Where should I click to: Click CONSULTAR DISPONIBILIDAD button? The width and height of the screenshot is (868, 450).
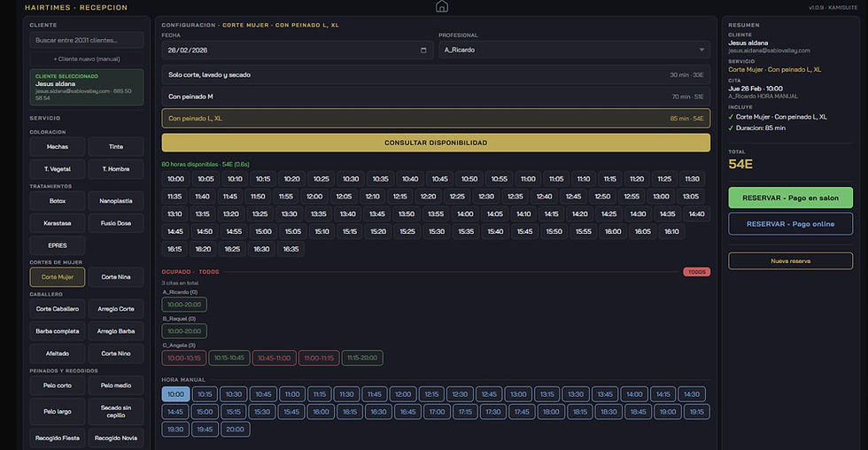pos(436,143)
